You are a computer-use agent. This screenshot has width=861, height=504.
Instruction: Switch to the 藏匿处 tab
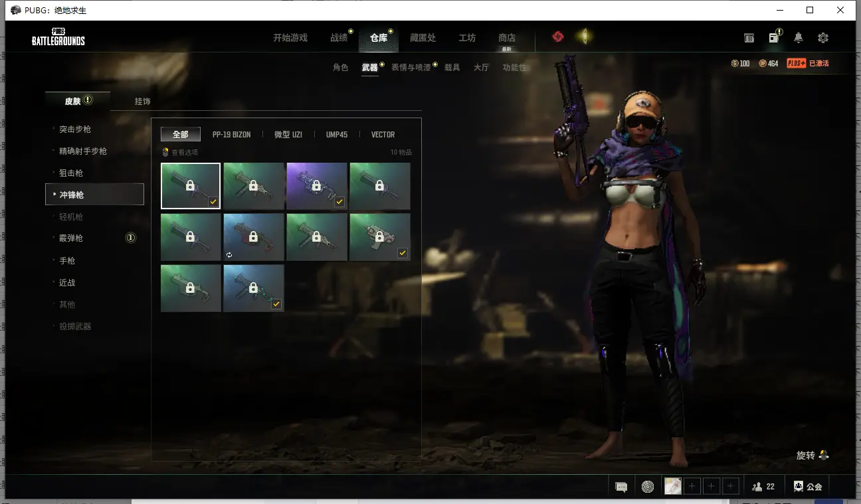[x=423, y=38]
